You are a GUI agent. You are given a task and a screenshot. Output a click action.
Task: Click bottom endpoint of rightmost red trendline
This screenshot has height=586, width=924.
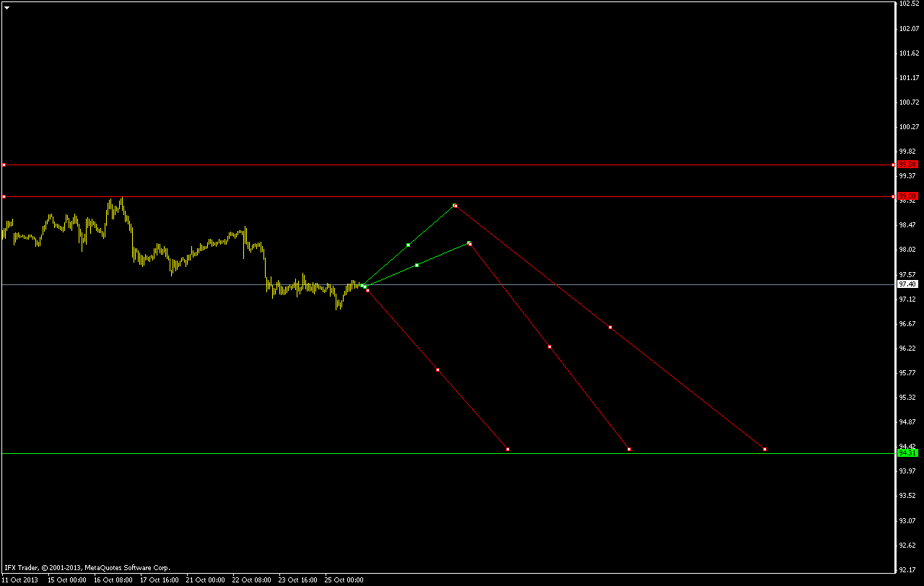[764, 450]
